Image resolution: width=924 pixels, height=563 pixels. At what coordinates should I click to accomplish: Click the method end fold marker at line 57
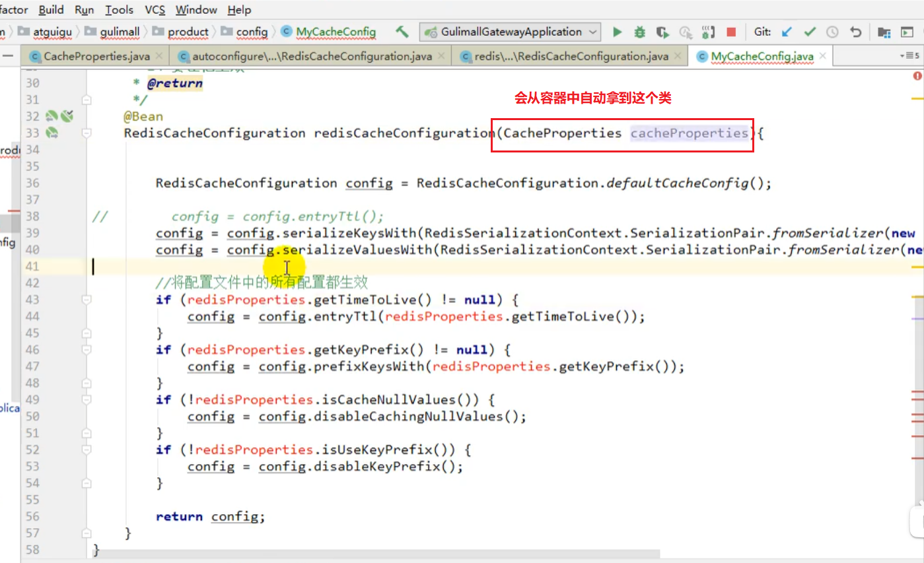[x=87, y=533]
